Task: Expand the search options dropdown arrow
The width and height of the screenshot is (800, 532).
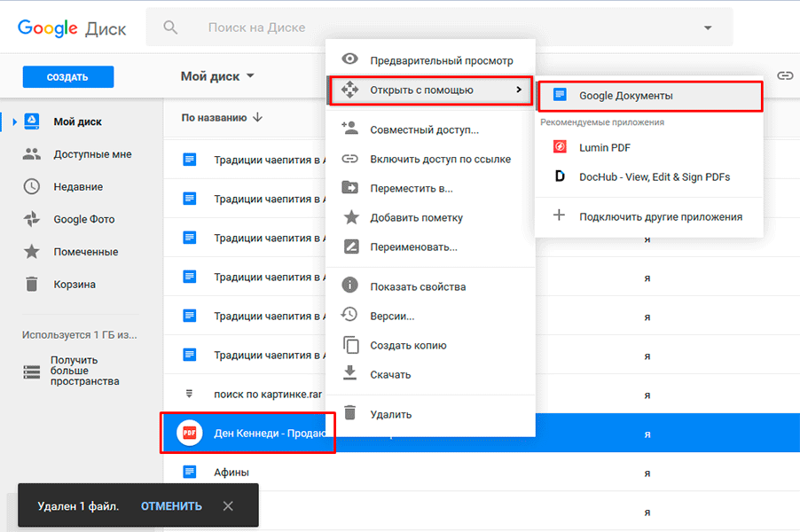Action: click(x=708, y=27)
